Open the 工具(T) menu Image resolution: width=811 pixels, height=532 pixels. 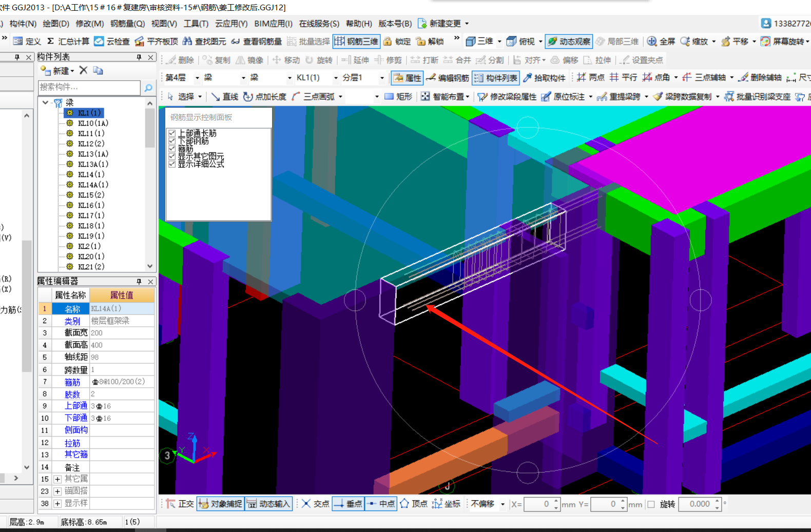point(196,24)
